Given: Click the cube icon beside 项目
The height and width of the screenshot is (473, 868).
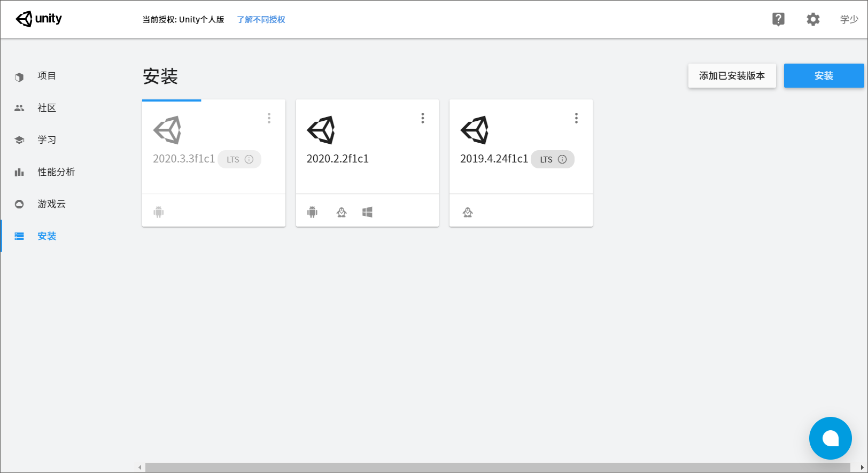Looking at the screenshot, I should click(x=19, y=77).
